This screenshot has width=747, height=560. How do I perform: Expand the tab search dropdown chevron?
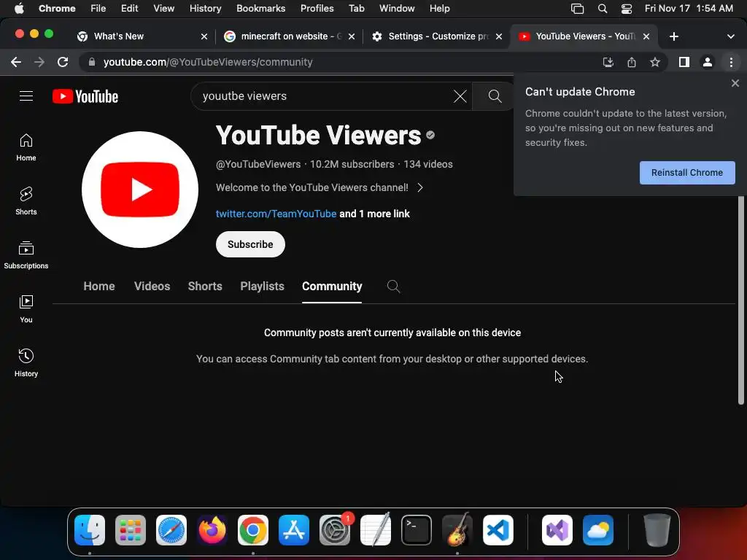tap(730, 36)
